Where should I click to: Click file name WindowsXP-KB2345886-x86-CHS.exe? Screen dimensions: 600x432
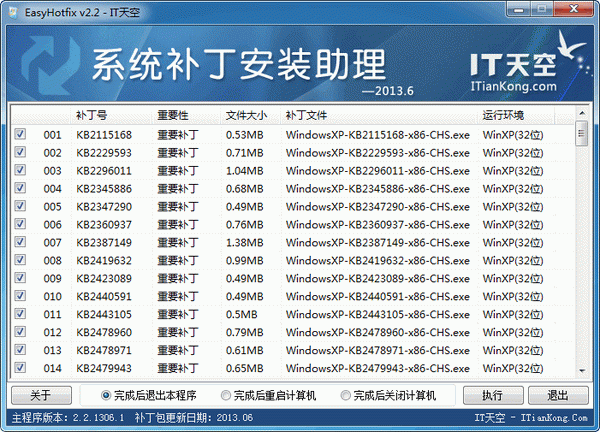pos(378,189)
